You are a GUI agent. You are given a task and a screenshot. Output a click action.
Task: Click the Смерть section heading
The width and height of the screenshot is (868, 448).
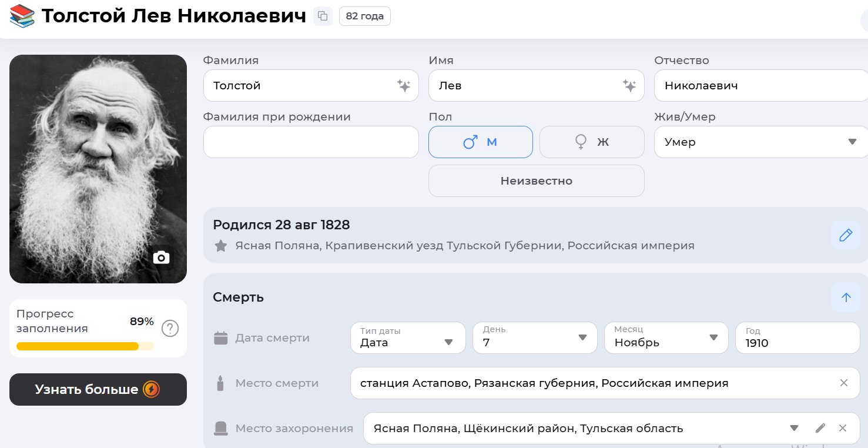238,297
